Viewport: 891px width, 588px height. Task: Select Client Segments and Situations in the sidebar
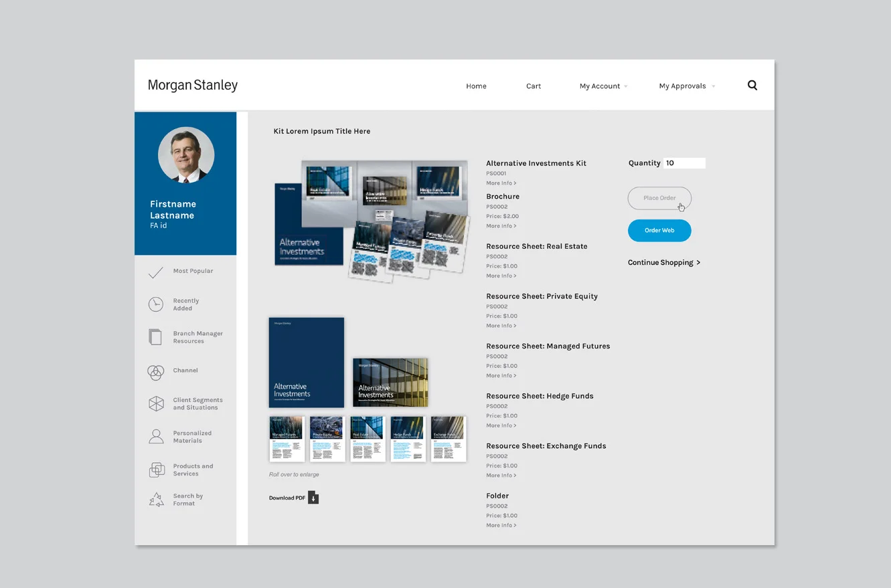click(x=198, y=403)
